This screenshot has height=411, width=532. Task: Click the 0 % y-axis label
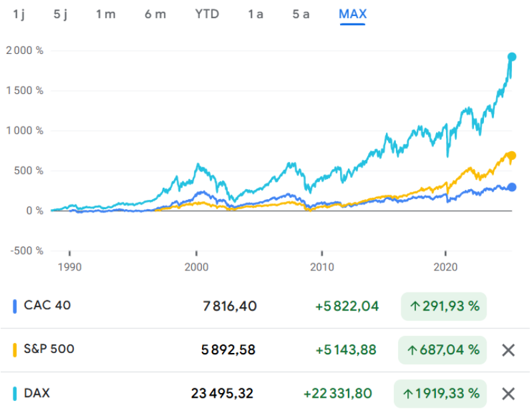(x=35, y=211)
